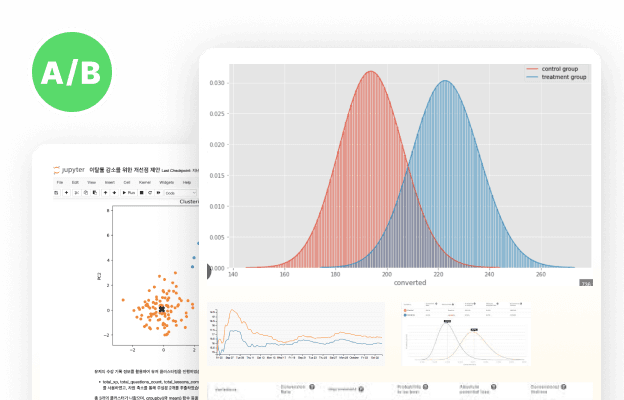The image size is (624, 400).
Task: Open the Kernel menu in Jupyter
Action: (x=145, y=182)
